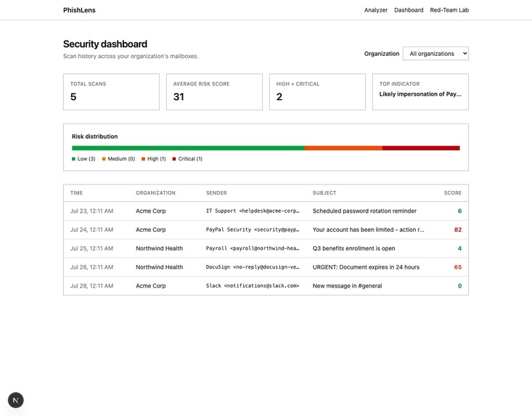Click the dark red Critical legend swatch
Screen dimensions: 532x416
[x=174, y=159]
